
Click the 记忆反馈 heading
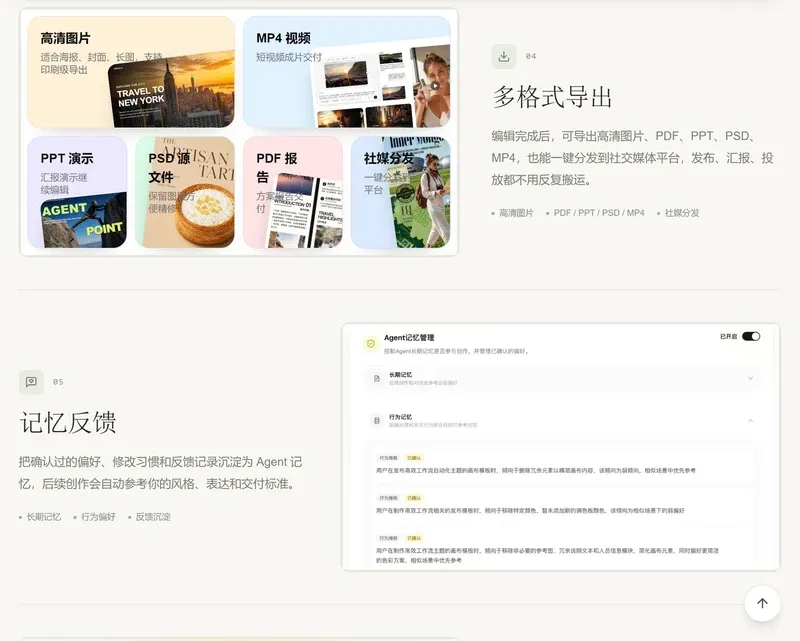click(68, 422)
